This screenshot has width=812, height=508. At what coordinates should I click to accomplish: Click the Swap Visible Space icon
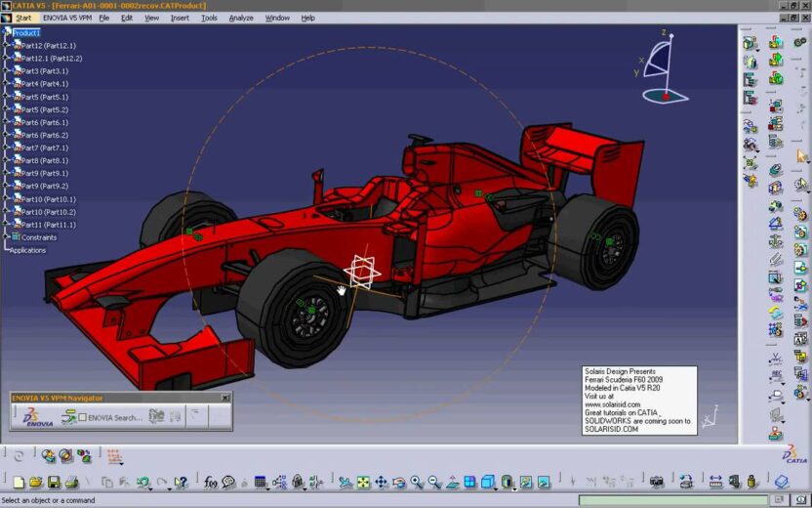[x=544, y=482]
